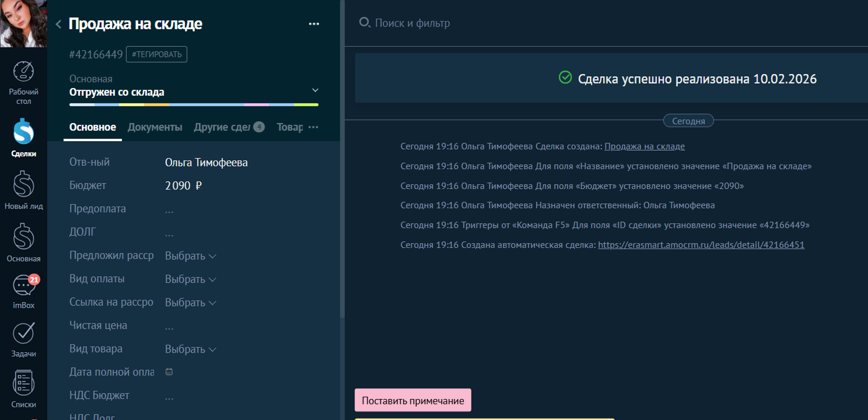The image size is (868, 420).
Task: Go back using the left arrow
Action: (x=58, y=24)
